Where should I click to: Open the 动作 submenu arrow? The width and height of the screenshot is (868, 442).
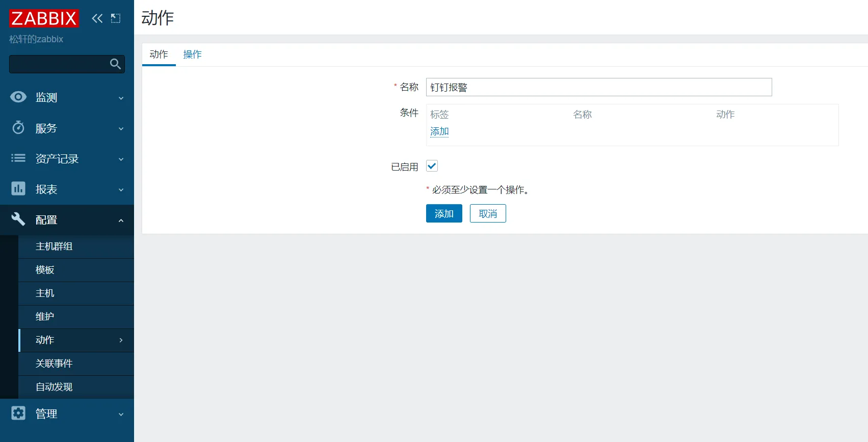pos(121,340)
